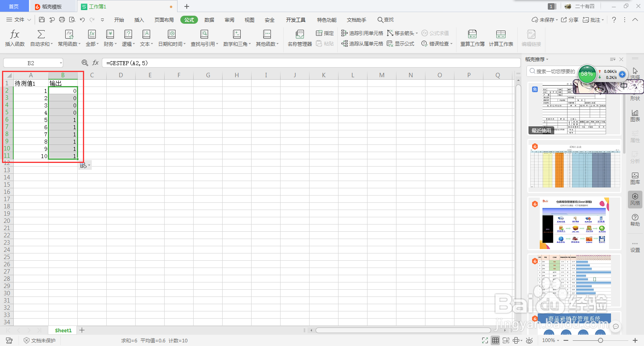Open the 常用函数 common functions list
This screenshot has width=644, height=346.
pyautogui.click(x=69, y=38)
